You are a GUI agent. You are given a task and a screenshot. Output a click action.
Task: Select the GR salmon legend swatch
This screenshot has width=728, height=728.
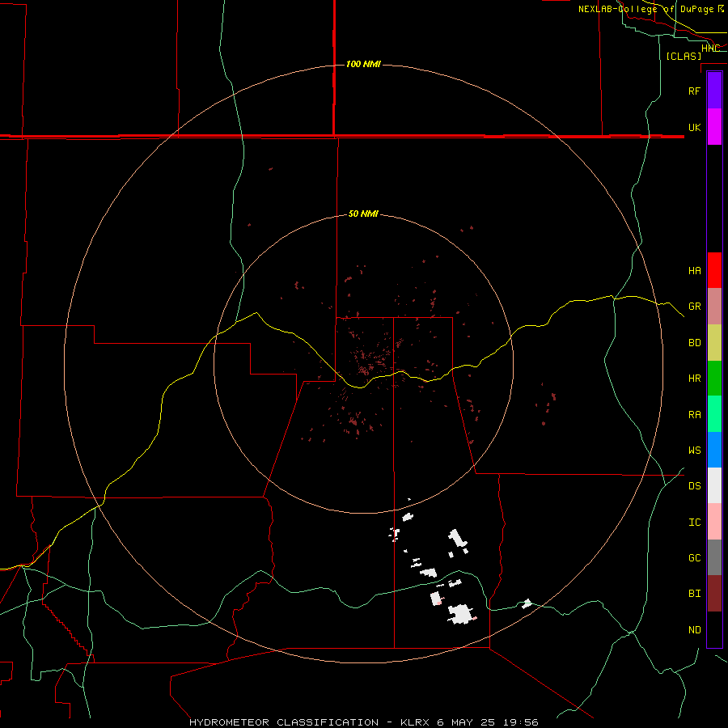point(714,307)
